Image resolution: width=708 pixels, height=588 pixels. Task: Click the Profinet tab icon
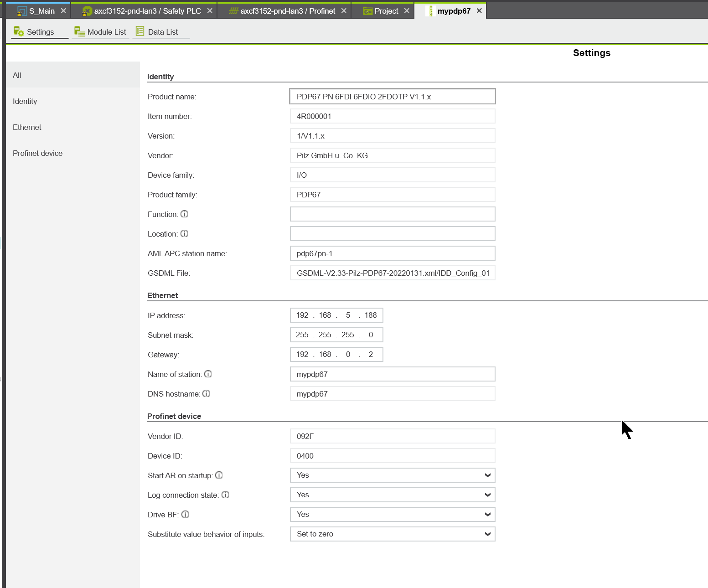point(233,11)
